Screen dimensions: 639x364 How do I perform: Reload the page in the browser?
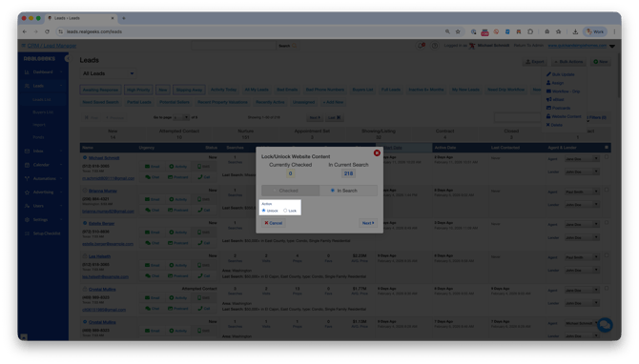tap(48, 31)
